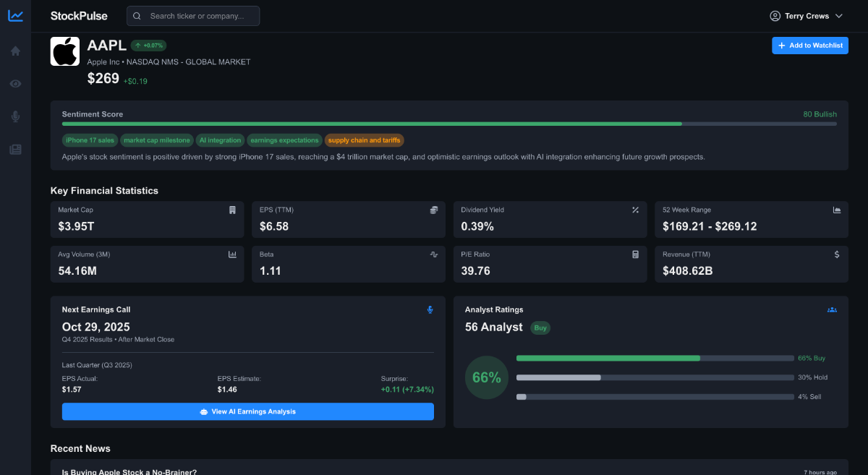Click the Add to Watchlist button

[810, 46]
